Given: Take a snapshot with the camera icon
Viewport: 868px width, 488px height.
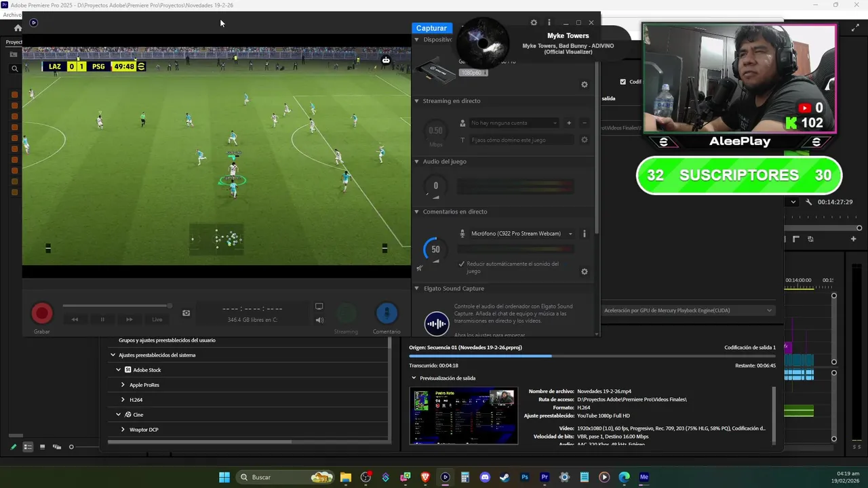Looking at the screenshot, I should point(186,313).
